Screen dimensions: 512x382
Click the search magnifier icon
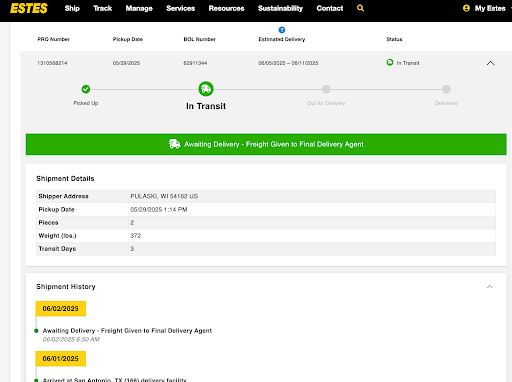pyautogui.click(x=360, y=8)
